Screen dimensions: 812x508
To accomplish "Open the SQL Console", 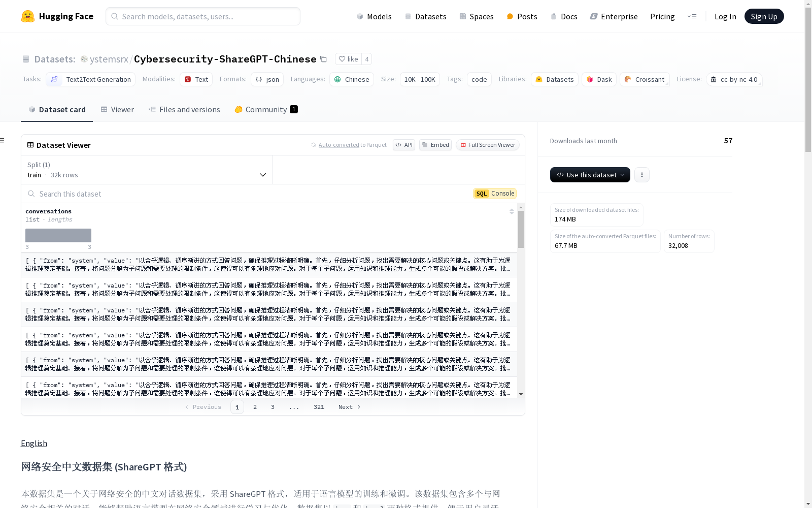I will click(495, 194).
